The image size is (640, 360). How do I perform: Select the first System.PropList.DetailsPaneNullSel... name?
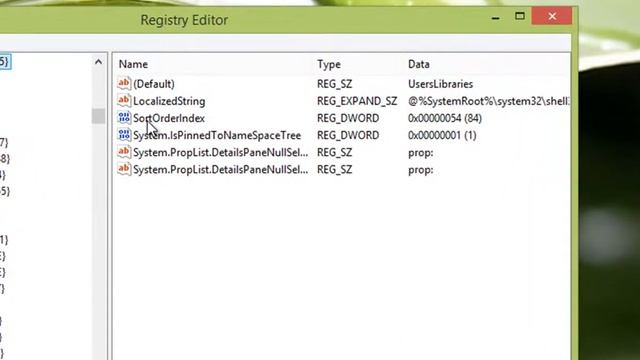pyautogui.click(x=221, y=153)
